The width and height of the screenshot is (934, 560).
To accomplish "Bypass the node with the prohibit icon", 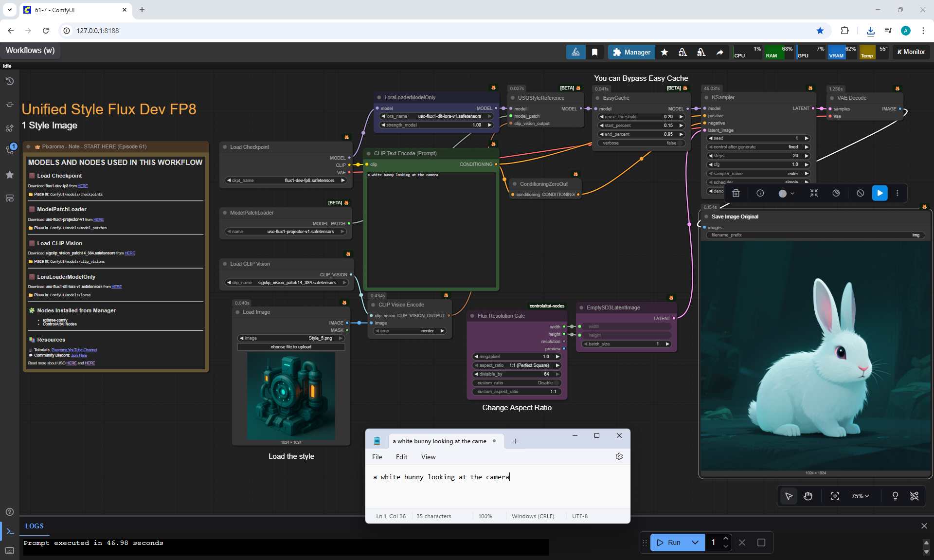I will [860, 193].
